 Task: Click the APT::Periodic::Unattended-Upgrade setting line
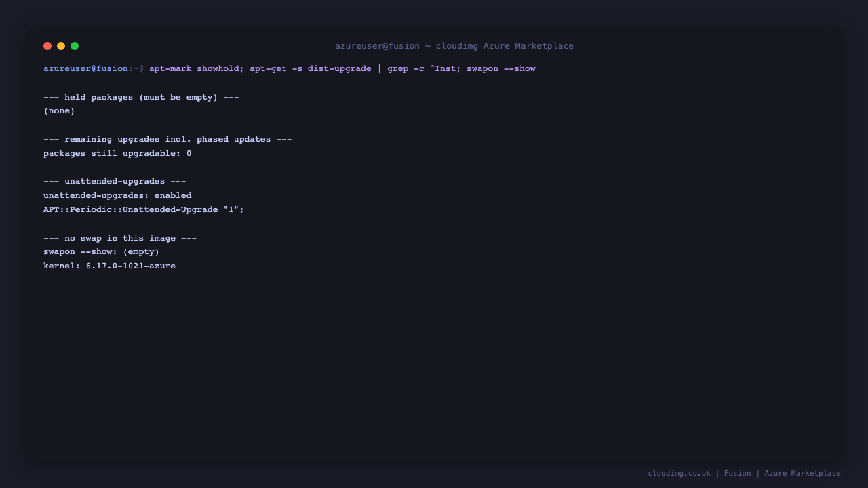[144, 209]
